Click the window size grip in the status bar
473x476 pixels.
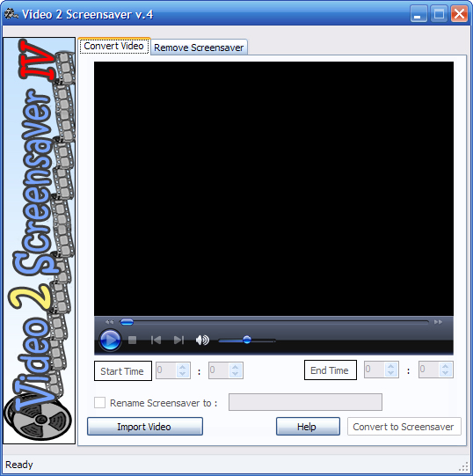[464, 466]
